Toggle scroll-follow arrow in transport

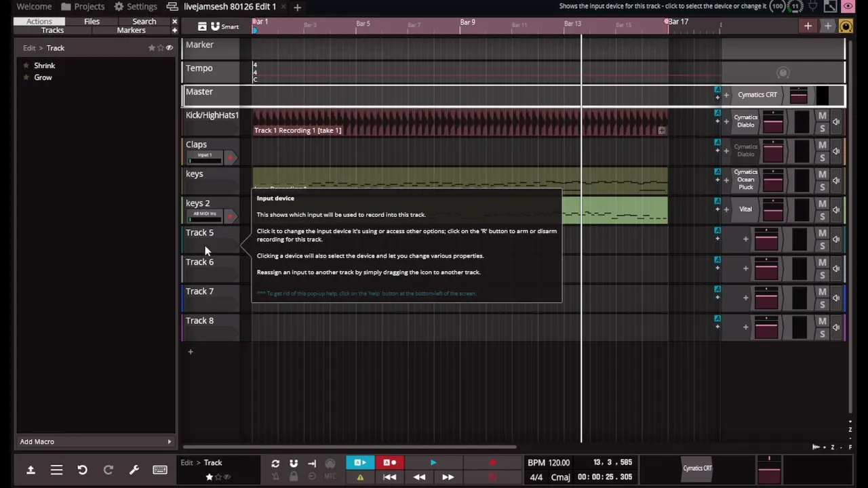(x=312, y=464)
